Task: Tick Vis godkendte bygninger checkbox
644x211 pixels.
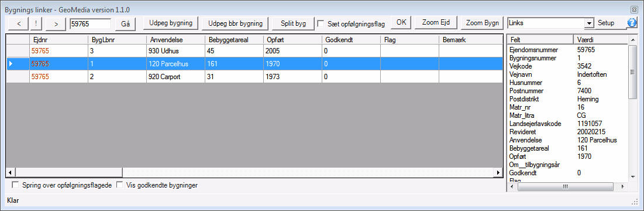Action: [119, 185]
